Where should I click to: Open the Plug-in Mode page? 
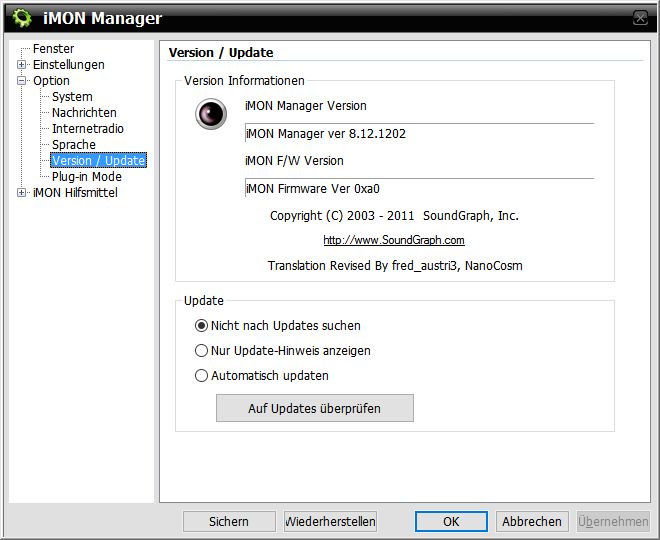point(87,177)
